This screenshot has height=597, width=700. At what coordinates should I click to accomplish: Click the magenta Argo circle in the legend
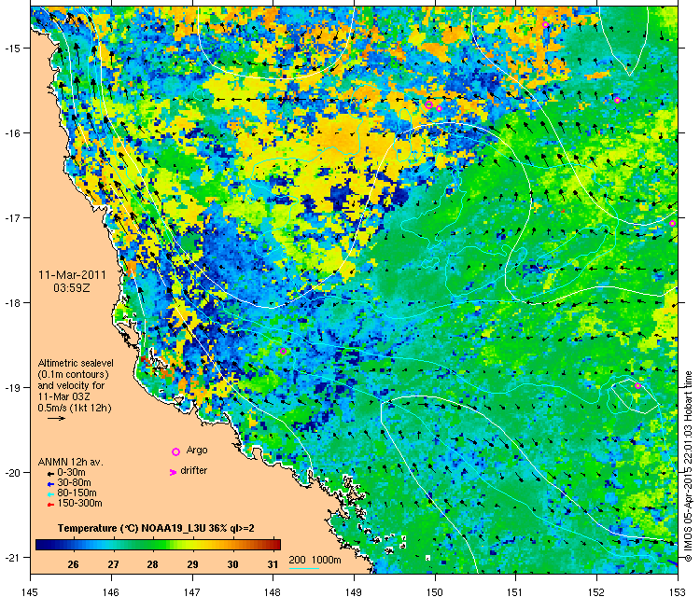(x=175, y=452)
